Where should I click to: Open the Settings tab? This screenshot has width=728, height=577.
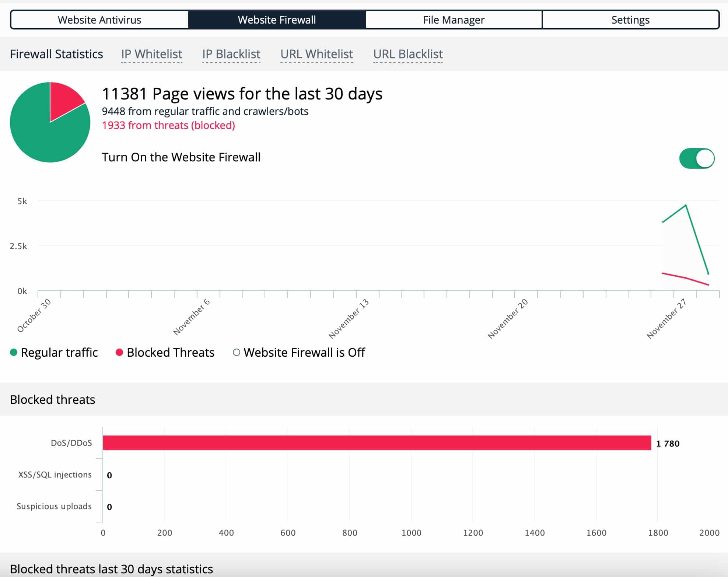[630, 20]
